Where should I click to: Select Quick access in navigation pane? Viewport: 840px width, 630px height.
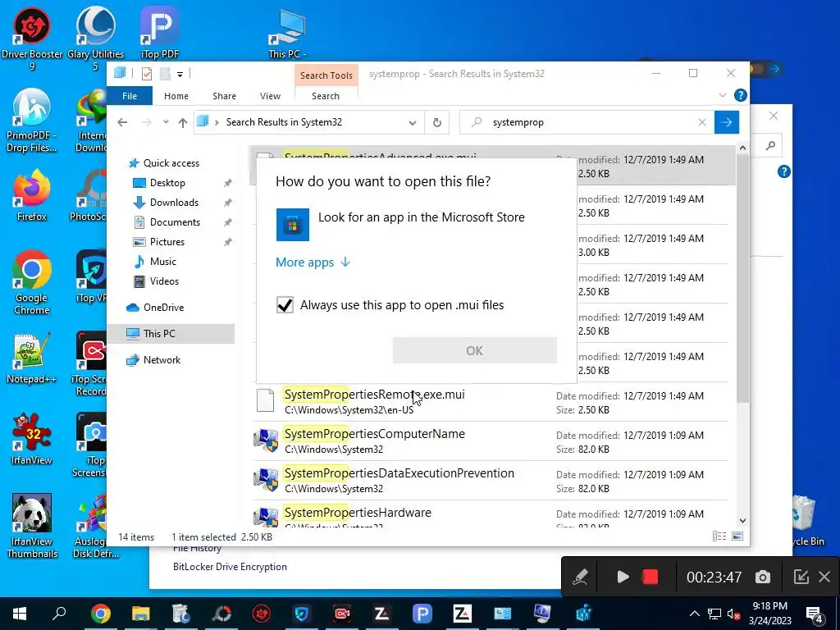click(171, 163)
